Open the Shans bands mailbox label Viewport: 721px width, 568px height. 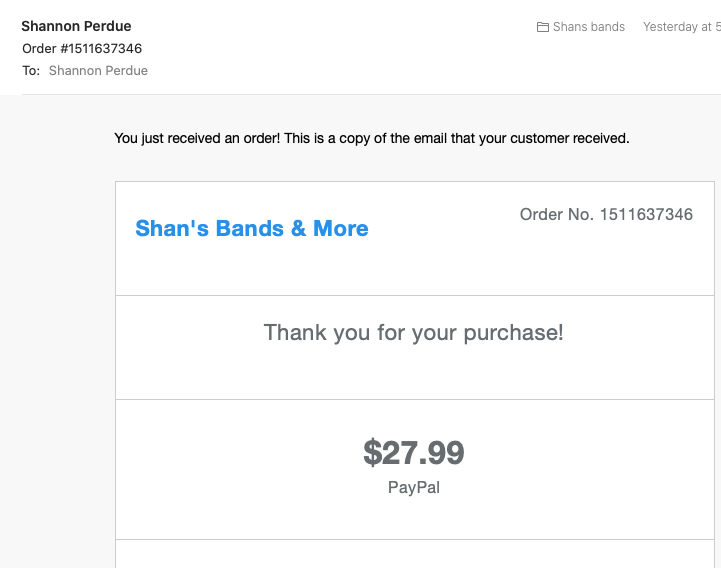588,27
